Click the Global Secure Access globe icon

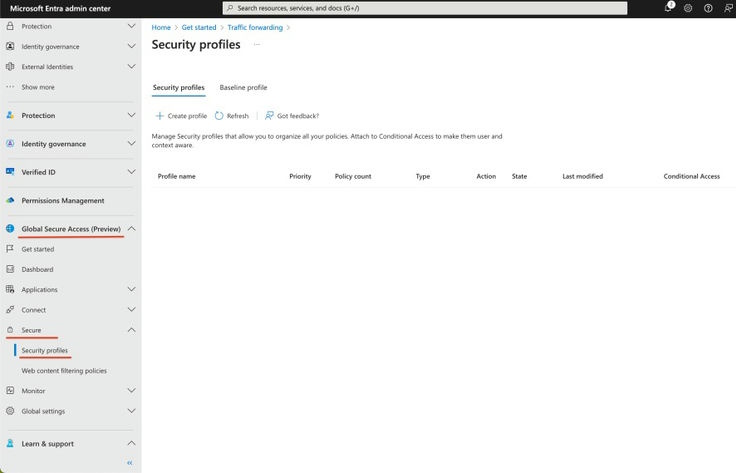click(10, 229)
